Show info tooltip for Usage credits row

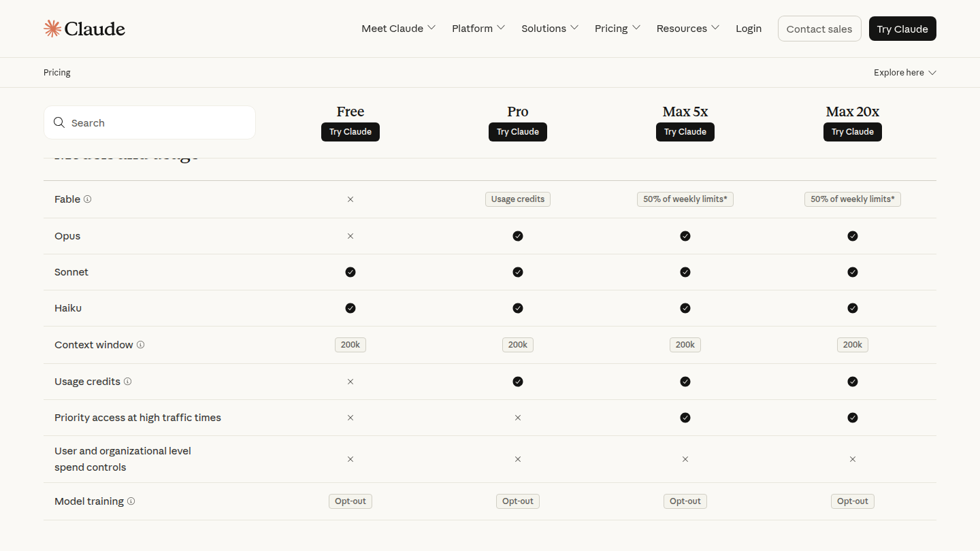tap(127, 382)
